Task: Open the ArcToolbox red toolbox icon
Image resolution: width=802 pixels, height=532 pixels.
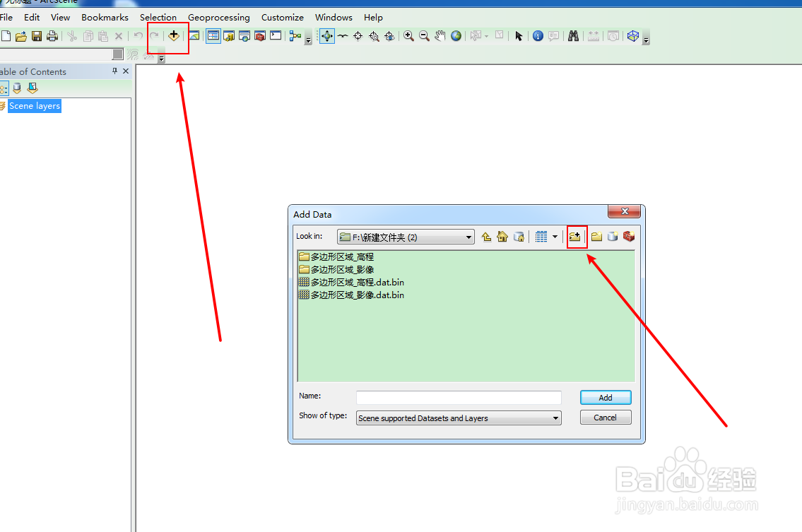Action: [260, 36]
